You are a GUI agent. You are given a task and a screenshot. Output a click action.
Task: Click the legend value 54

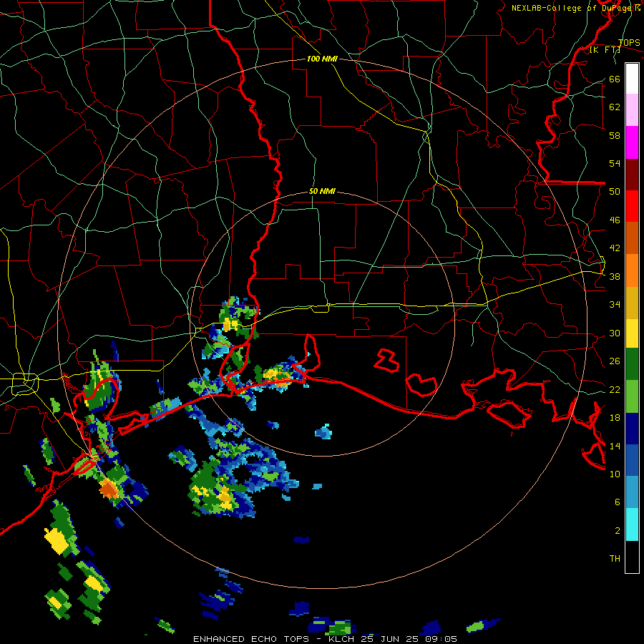click(x=615, y=163)
